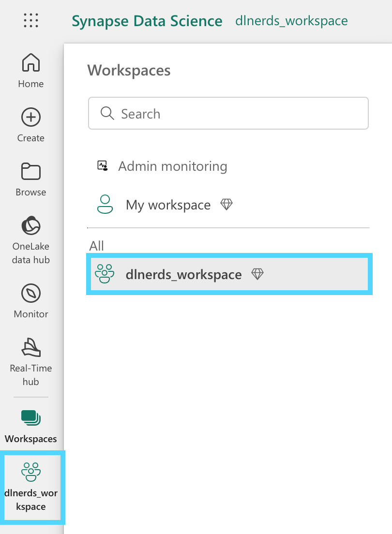
Task: Click the All section label
Action: coord(96,246)
